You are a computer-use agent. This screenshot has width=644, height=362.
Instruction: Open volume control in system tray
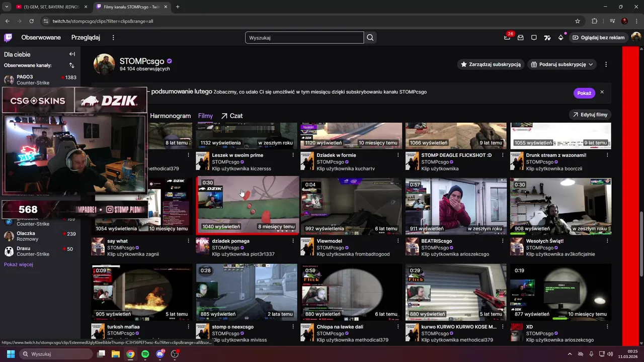(x=610, y=354)
